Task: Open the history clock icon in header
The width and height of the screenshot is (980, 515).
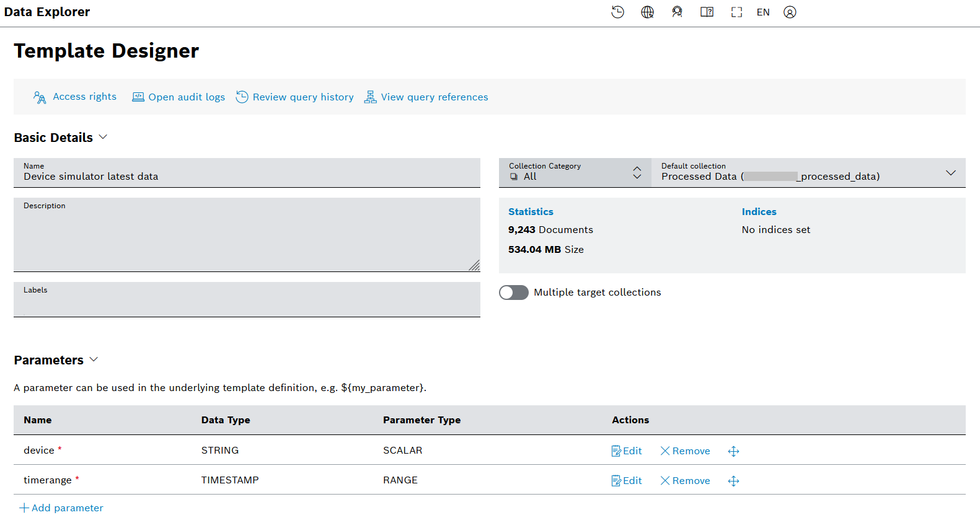Action: (617, 12)
